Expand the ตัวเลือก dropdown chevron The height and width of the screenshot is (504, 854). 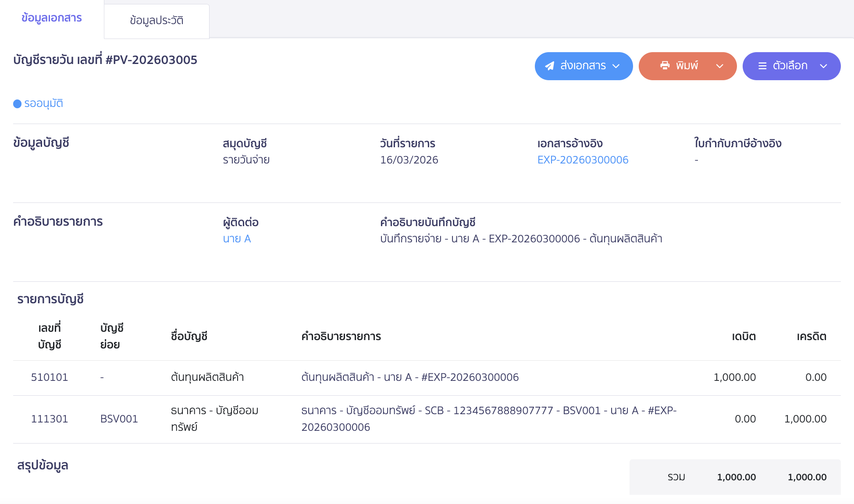(x=823, y=66)
